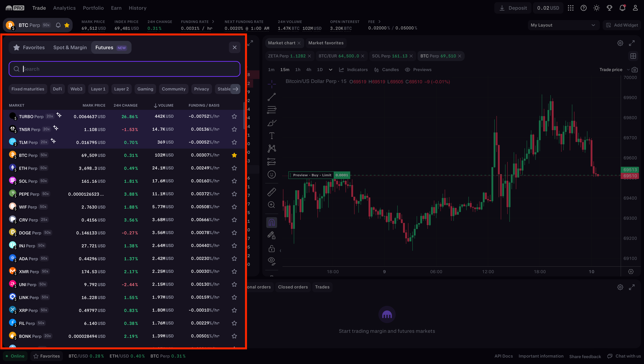
Task: Open the Trade price dropdown
Action: [614, 69]
